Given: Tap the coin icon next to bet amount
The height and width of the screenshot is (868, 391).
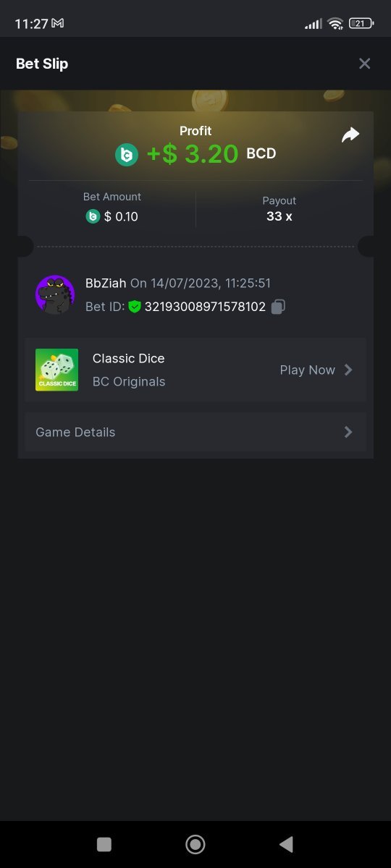Looking at the screenshot, I should tap(93, 216).
